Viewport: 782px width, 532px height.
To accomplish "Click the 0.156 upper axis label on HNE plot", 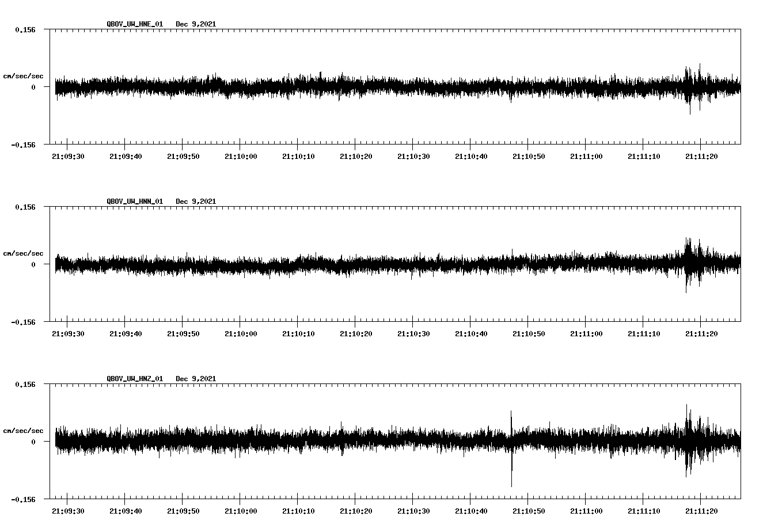I will tap(25, 29).
